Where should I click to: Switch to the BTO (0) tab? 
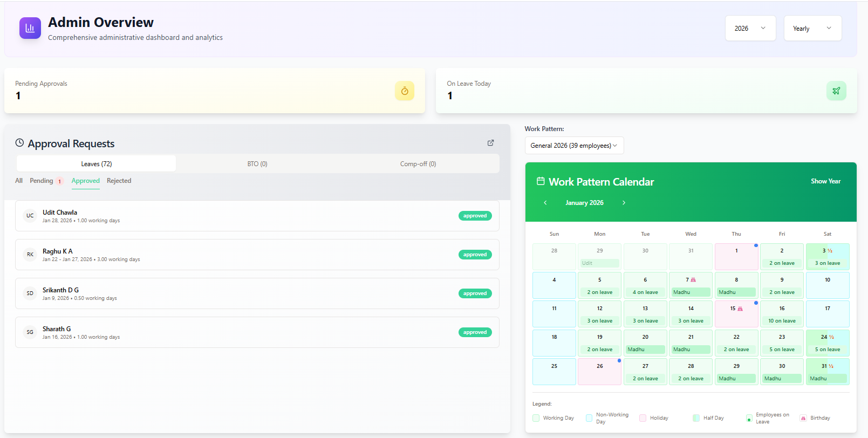(257, 164)
